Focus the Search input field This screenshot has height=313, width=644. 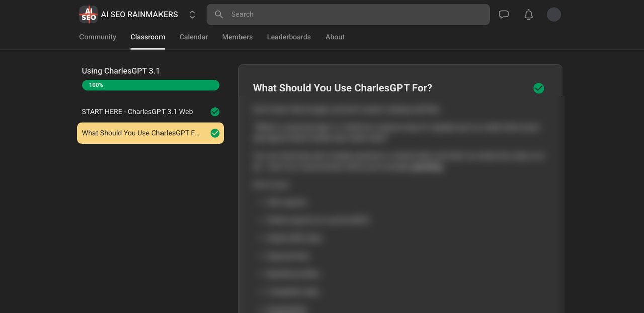[348, 14]
